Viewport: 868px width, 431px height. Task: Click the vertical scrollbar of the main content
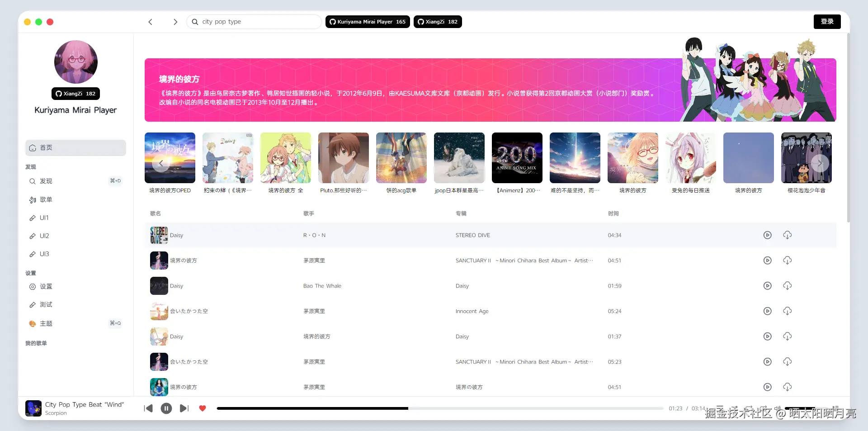point(848,128)
